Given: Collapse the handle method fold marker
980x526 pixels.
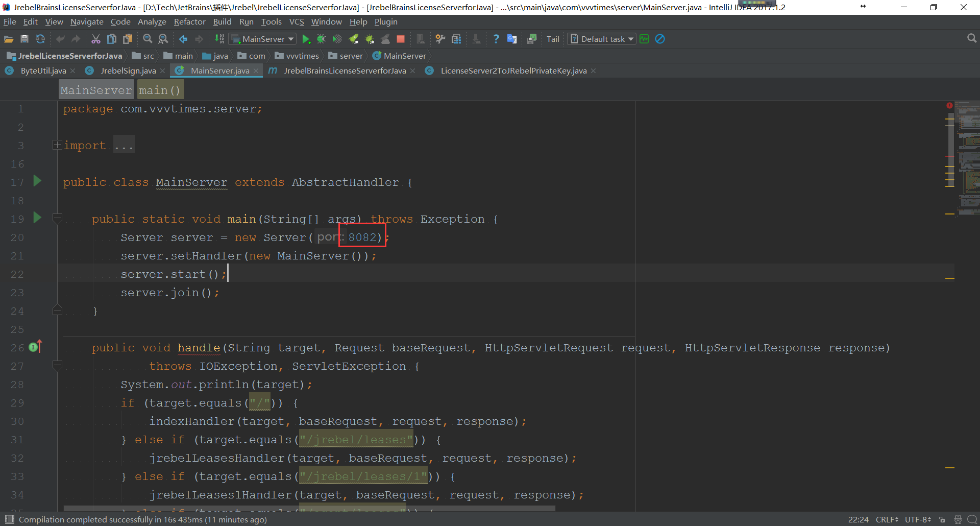Looking at the screenshot, I should click(57, 366).
